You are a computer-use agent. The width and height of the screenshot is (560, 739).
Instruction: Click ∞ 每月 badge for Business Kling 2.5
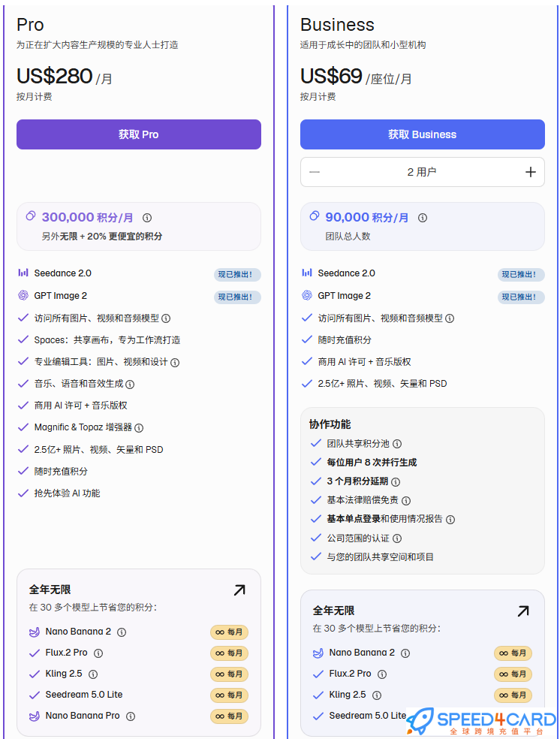[x=513, y=695]
